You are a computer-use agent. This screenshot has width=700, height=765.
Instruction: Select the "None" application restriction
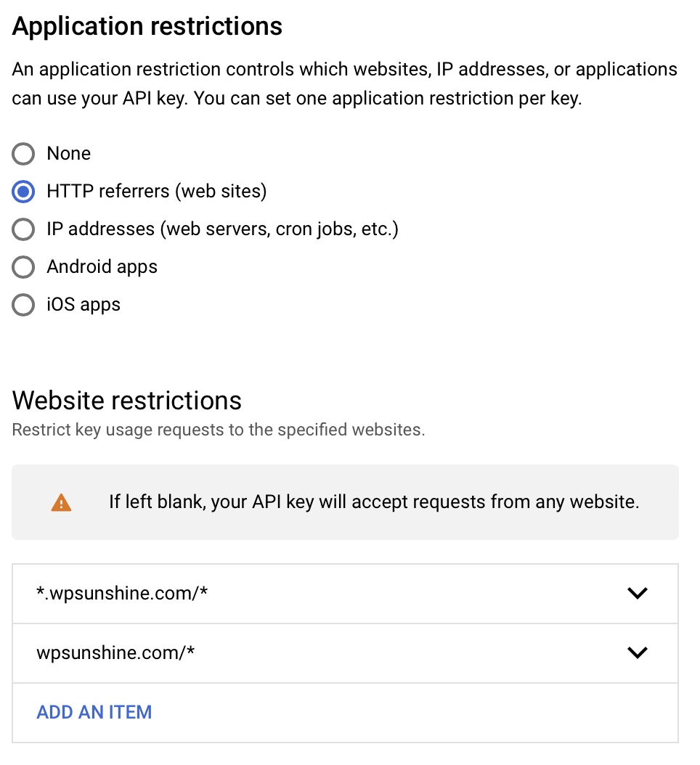pos(23,154)
